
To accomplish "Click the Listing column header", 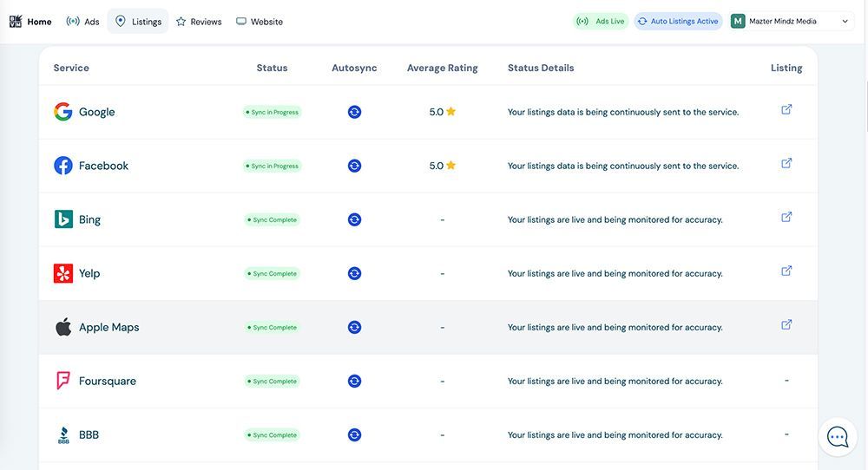I will coord(786,68).
